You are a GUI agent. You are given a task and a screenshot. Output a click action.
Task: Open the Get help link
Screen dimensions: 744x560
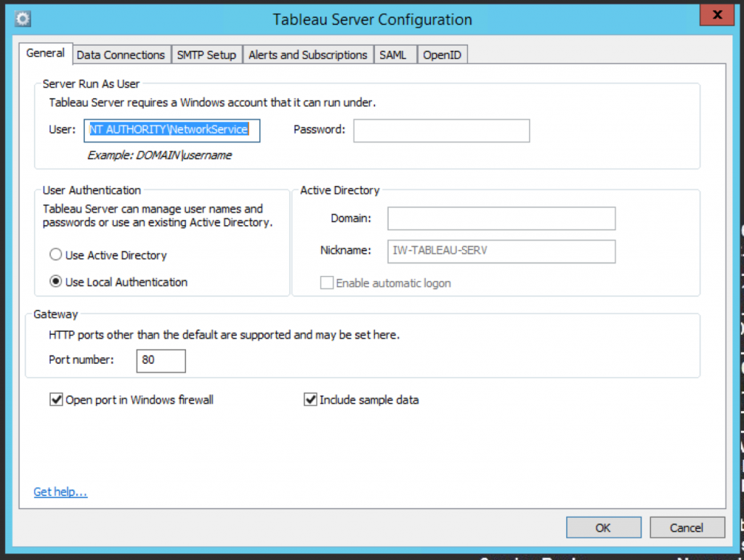(60, 492)
